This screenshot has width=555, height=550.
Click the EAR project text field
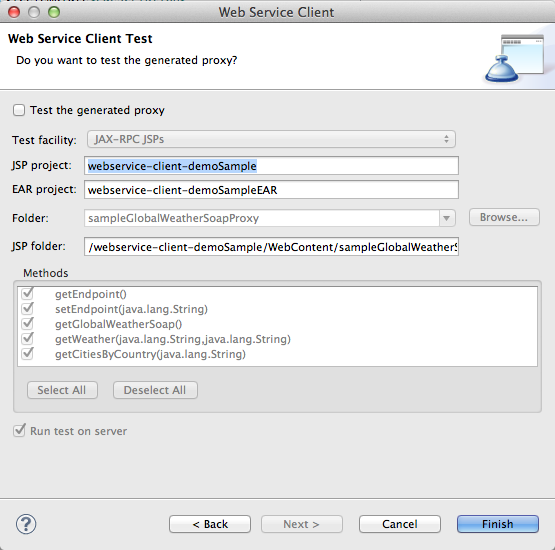click(271, 190)
